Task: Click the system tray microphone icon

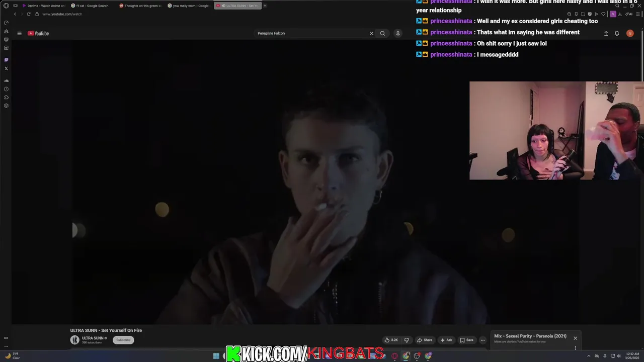Action: click(604, 356)
